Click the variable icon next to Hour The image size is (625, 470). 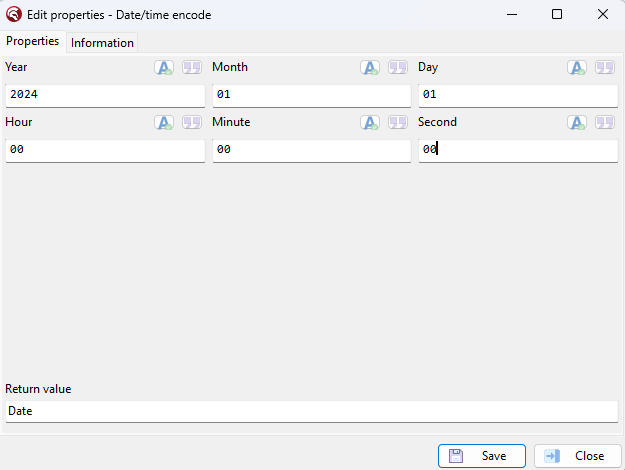click(x=164, y=122)
